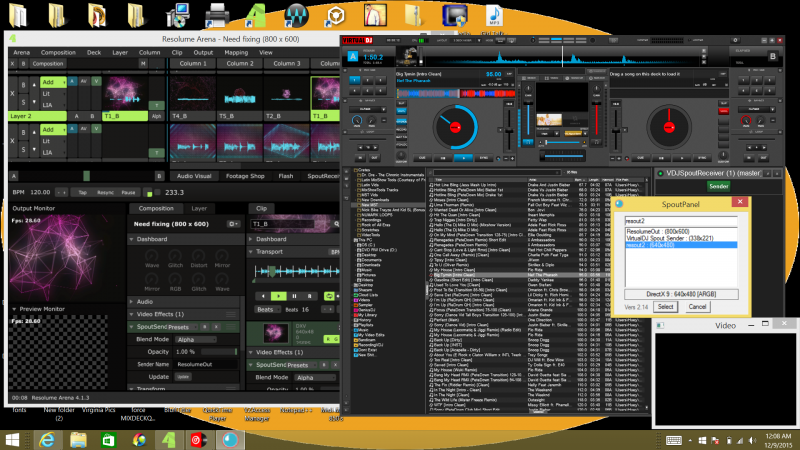Click Select in the SpoutPanel dialog

pos(665,307)
